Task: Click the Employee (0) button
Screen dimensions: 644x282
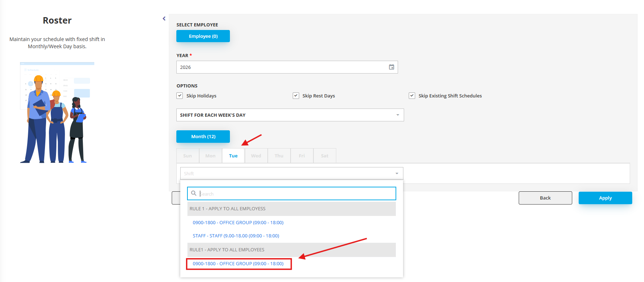Action: click(203, 36)
